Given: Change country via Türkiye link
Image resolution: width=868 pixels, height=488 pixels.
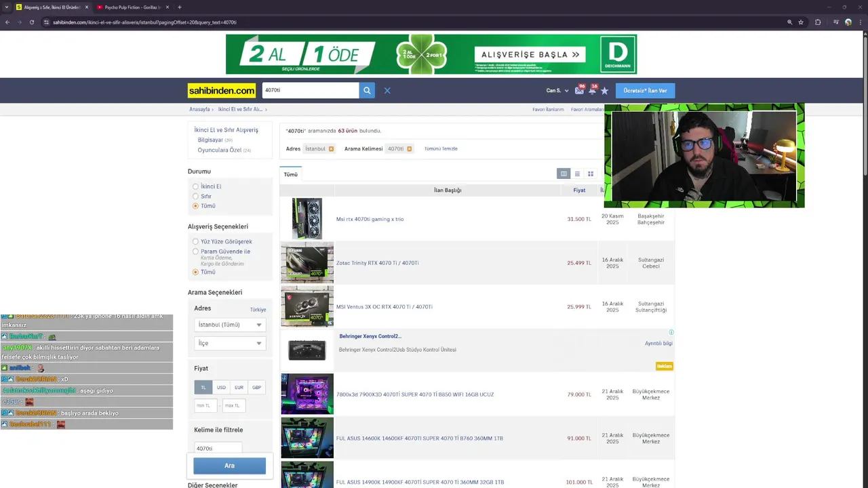Looking at the screenshot, I should tap(258, 310).
